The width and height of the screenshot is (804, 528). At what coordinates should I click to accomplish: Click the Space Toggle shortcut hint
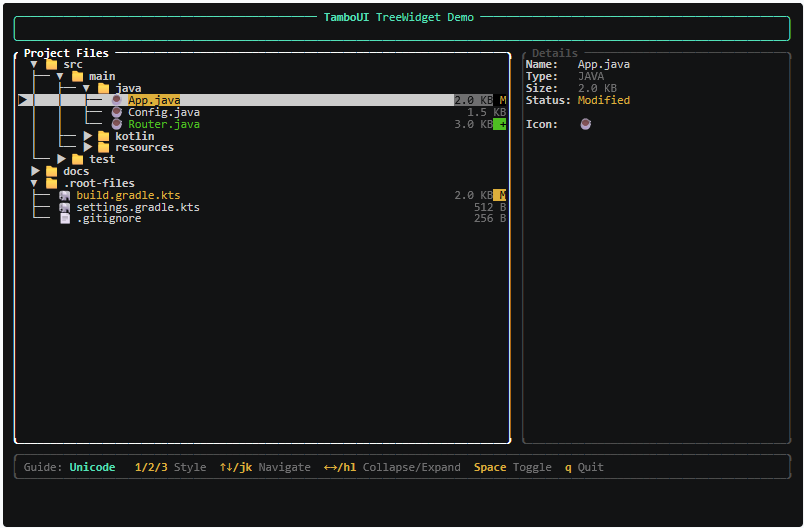tap(512, 467)
